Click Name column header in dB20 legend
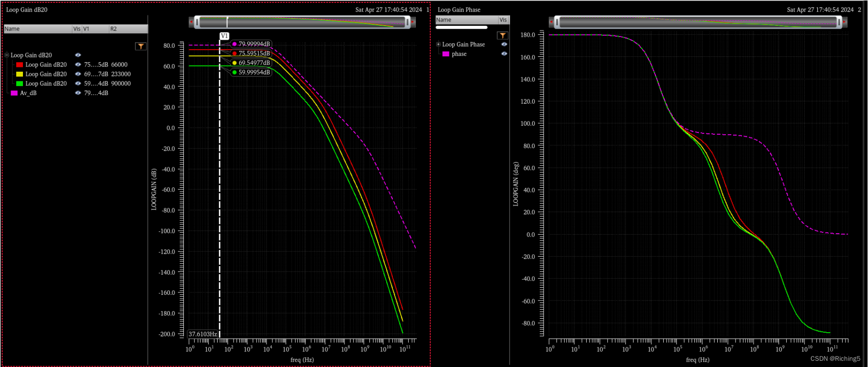This screenshot has height=367, width=868. (38, 29)
